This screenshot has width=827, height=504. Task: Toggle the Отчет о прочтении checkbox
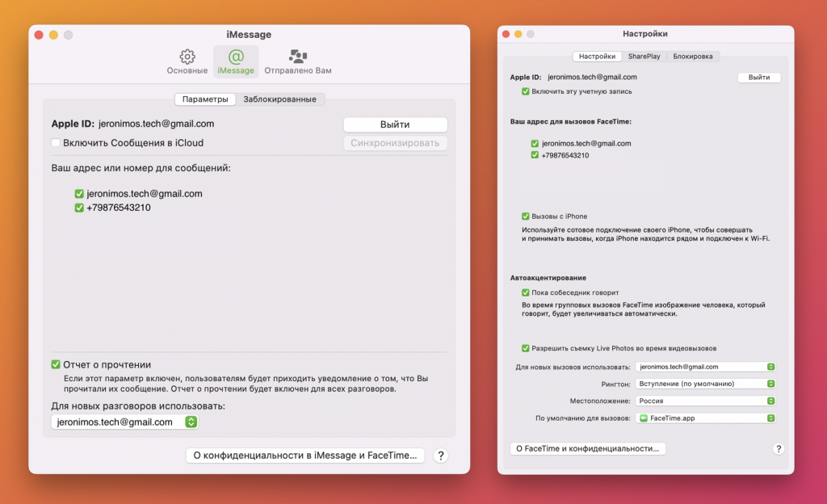56,364
